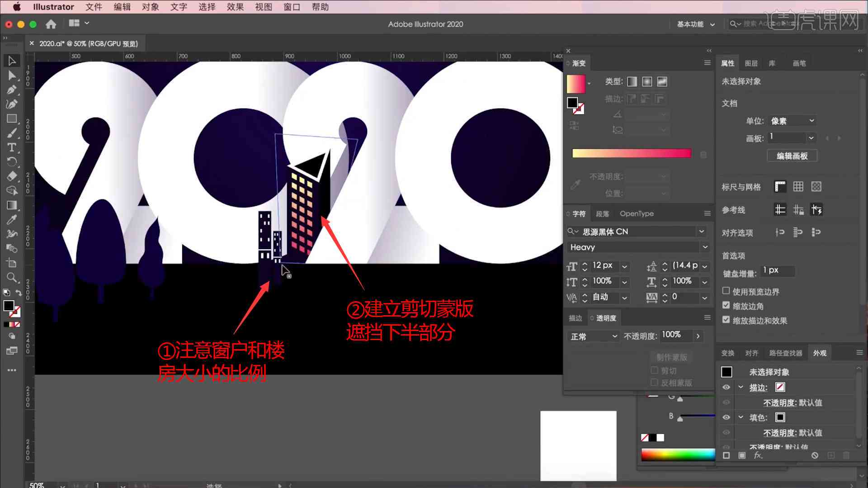Screen dimensions: 868x488
Task: Toggle 缩放边角 checkbox
Action: (x=726, y=305)
